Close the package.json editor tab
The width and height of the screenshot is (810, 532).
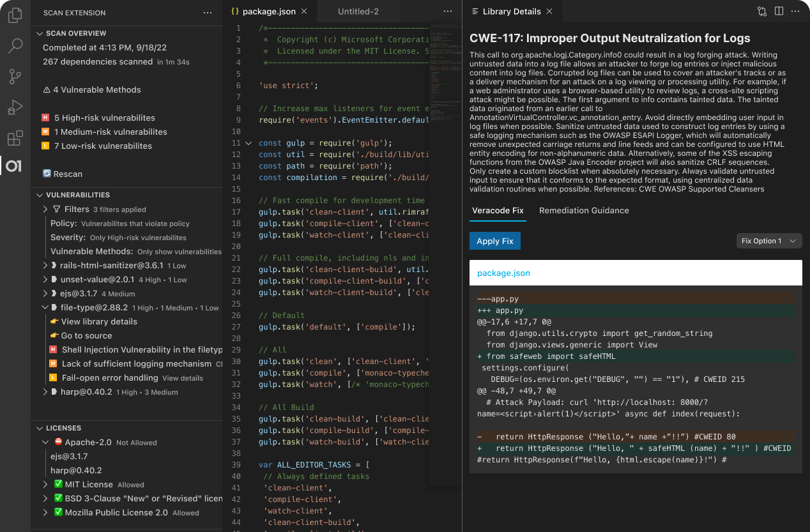coord(303,11)
